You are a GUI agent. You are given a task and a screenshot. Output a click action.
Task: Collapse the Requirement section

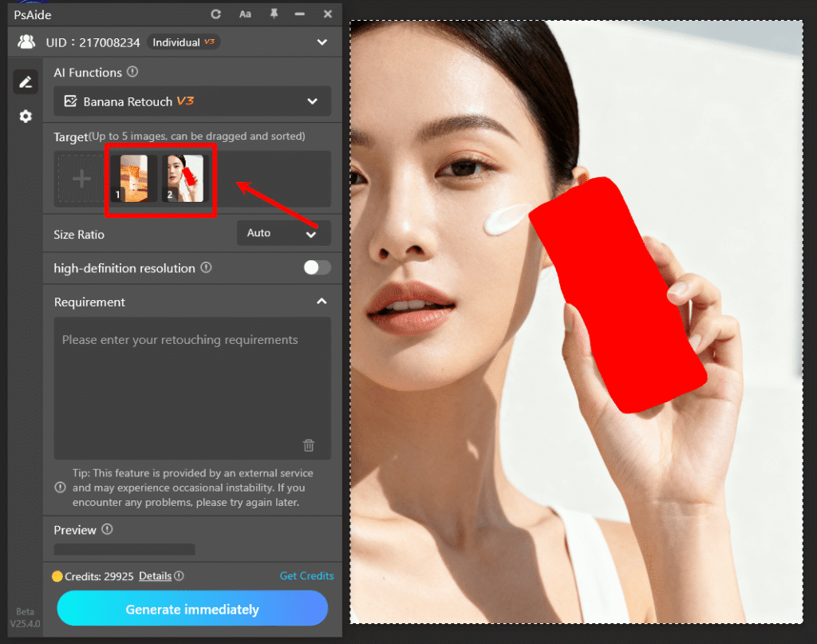(x=322, y=302)
